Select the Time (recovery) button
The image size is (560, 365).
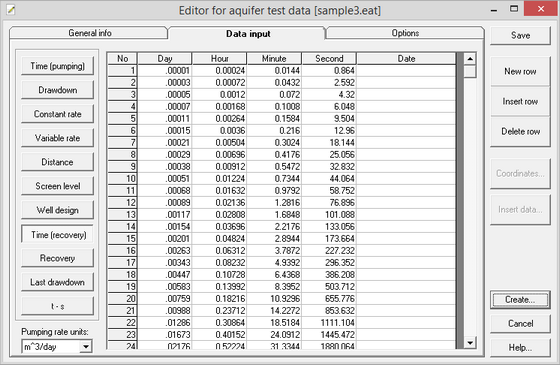point(58,234)
